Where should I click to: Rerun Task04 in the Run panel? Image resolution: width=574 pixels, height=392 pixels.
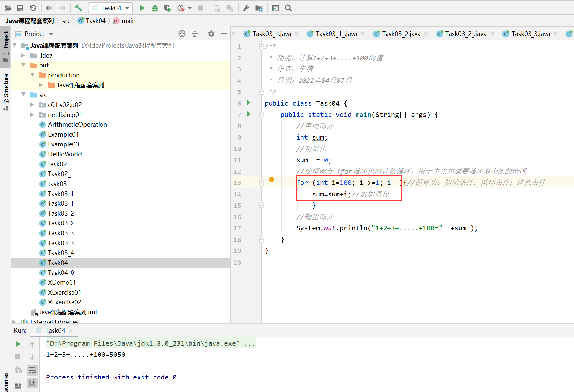click(x=18, y=344)
